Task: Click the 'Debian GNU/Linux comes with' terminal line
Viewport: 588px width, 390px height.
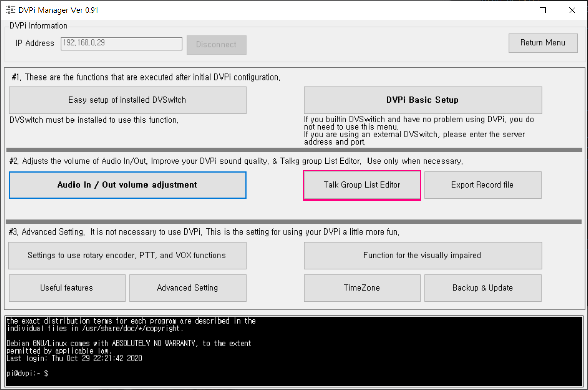Action: click(x=129, y=344)
